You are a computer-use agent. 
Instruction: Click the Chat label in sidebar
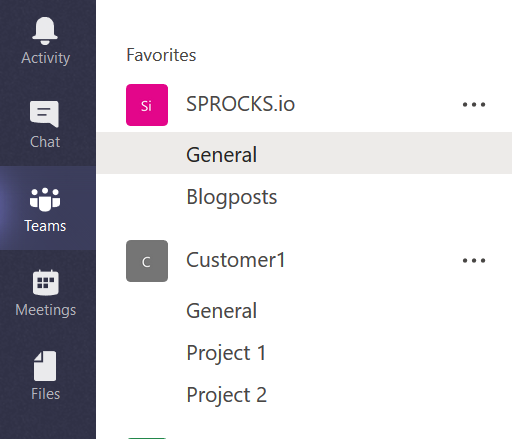point(45,142)
